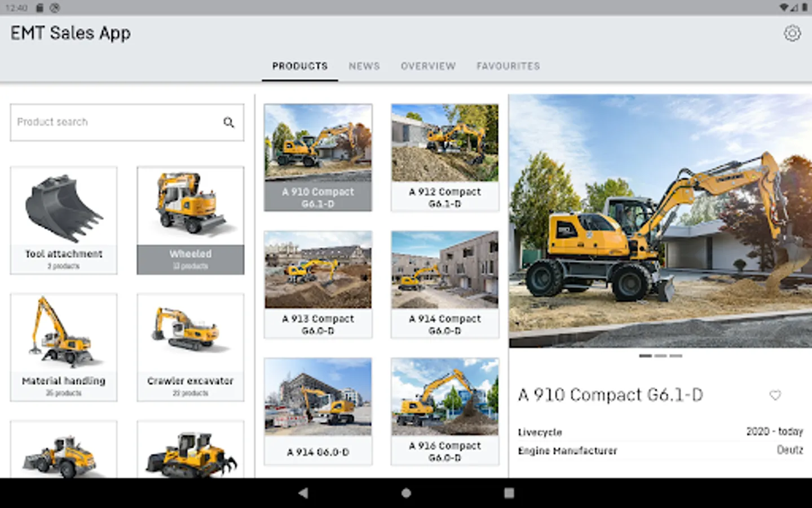Open A 912 Compact G6.1-D product card

445,157
